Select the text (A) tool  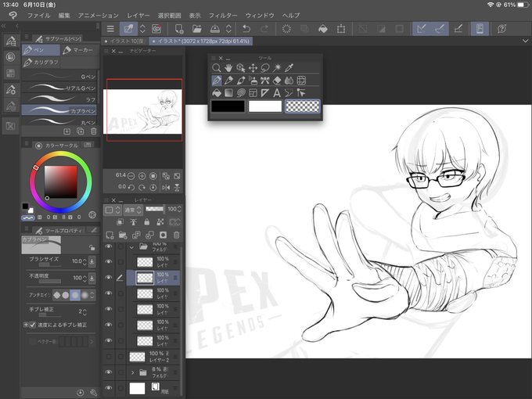277,92
